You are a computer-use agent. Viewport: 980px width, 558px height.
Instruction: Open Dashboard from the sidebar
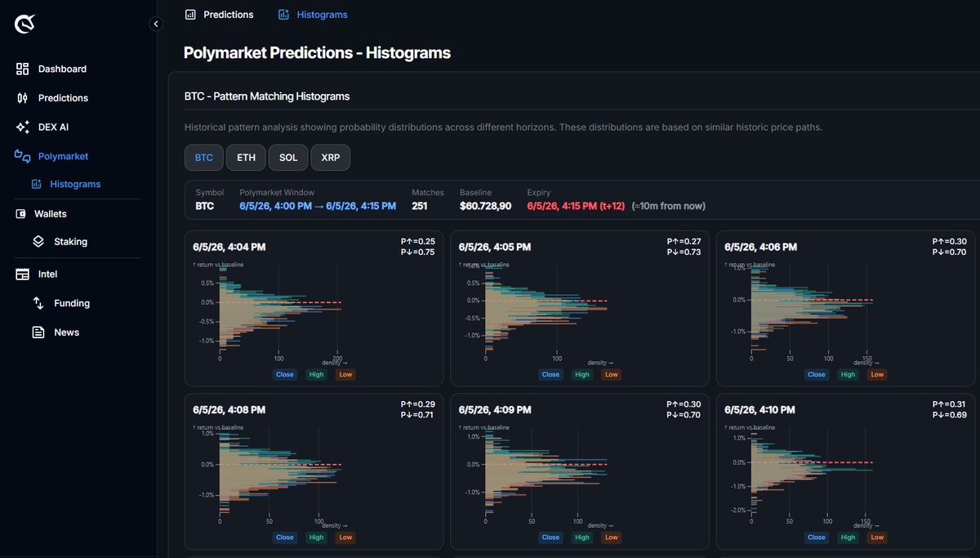point(62,69)
